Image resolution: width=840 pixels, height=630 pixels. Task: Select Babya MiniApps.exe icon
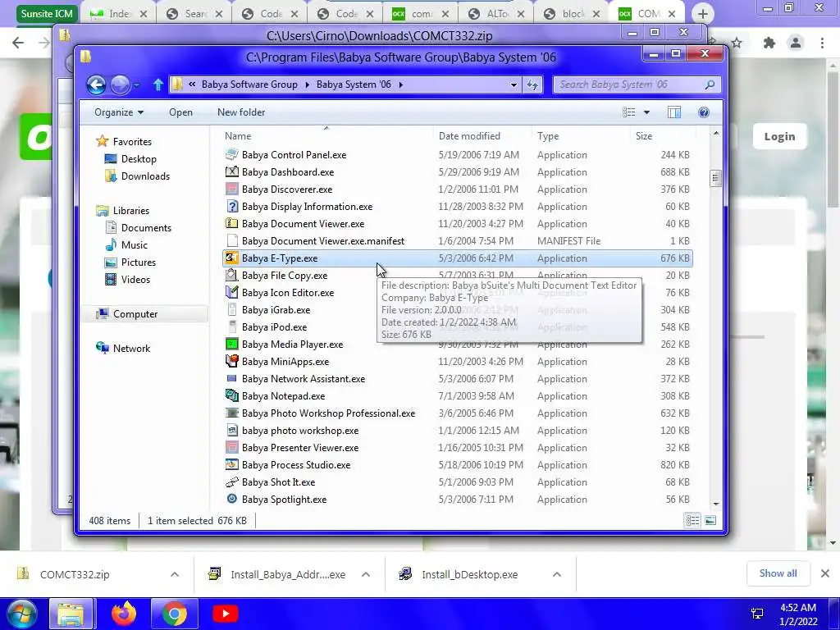point(231,362)
